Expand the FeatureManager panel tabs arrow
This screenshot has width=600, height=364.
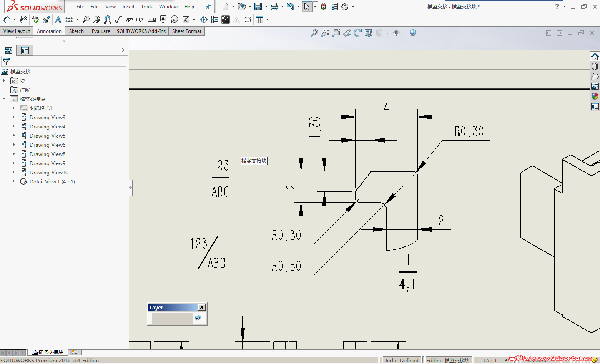(123, 50)
